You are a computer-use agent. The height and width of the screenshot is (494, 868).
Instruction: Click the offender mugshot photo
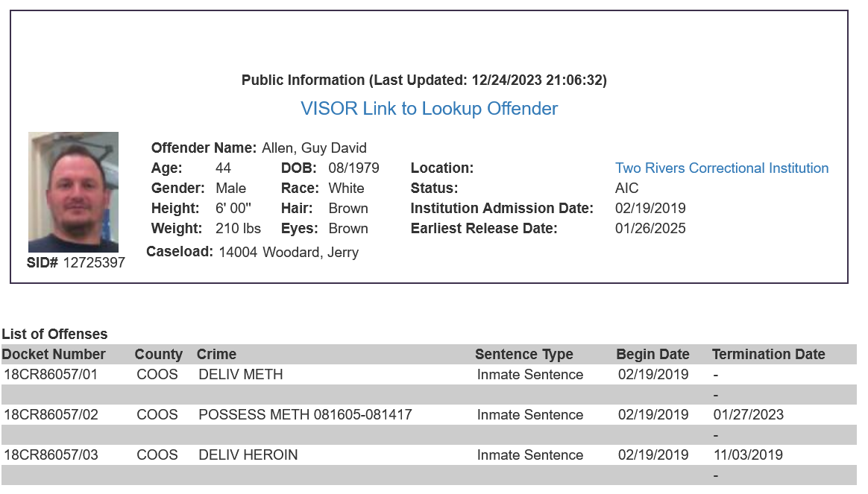click(74, 192)
